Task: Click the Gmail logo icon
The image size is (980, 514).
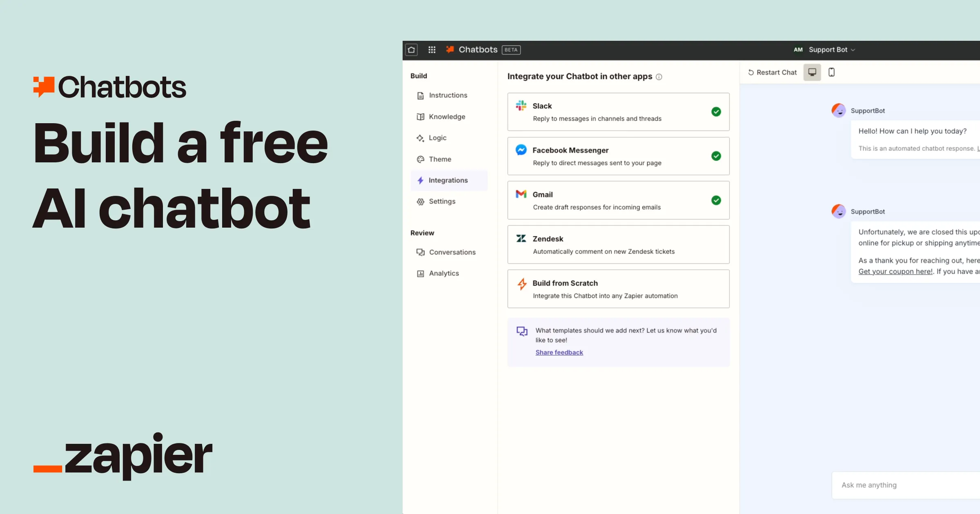Action: [x=521, y=194]
